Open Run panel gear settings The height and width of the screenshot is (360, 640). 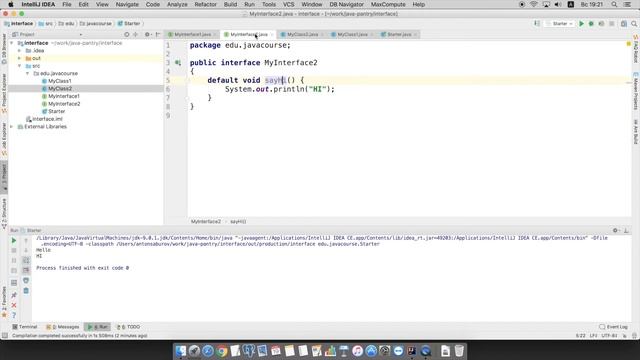coord(616,231)
